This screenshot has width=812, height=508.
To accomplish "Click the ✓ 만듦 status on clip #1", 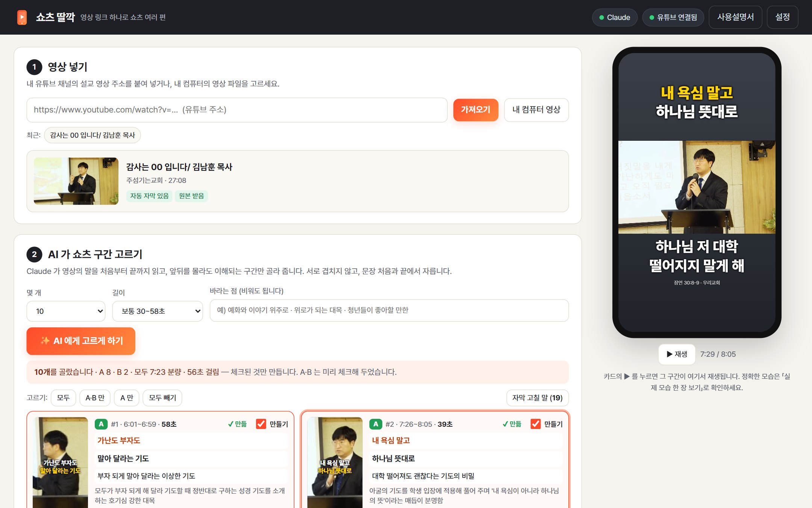I will [x=237, y=424].
